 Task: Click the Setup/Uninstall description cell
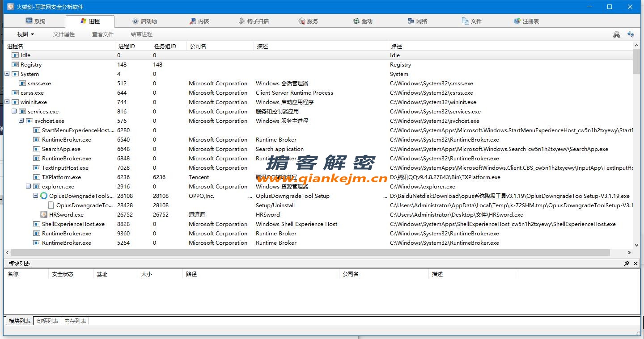[275, 205]
